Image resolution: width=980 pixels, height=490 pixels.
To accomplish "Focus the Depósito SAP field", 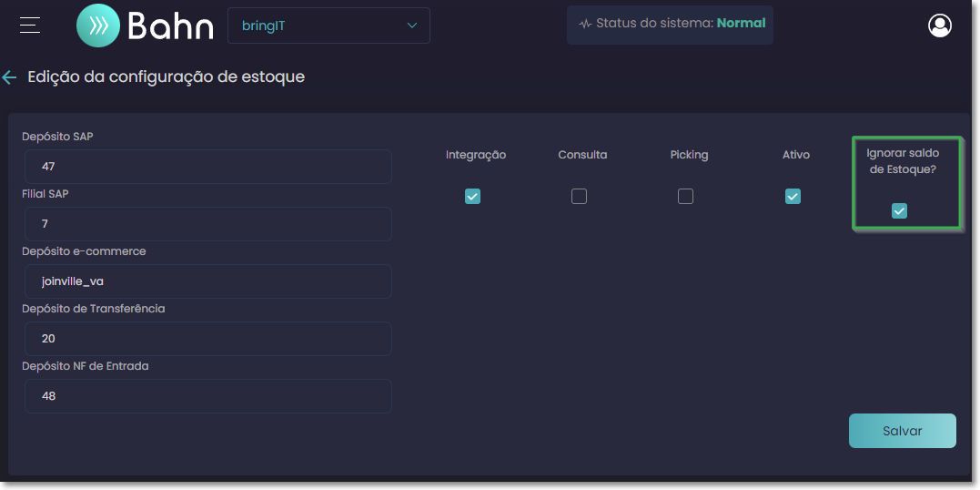I will [208, 167].
